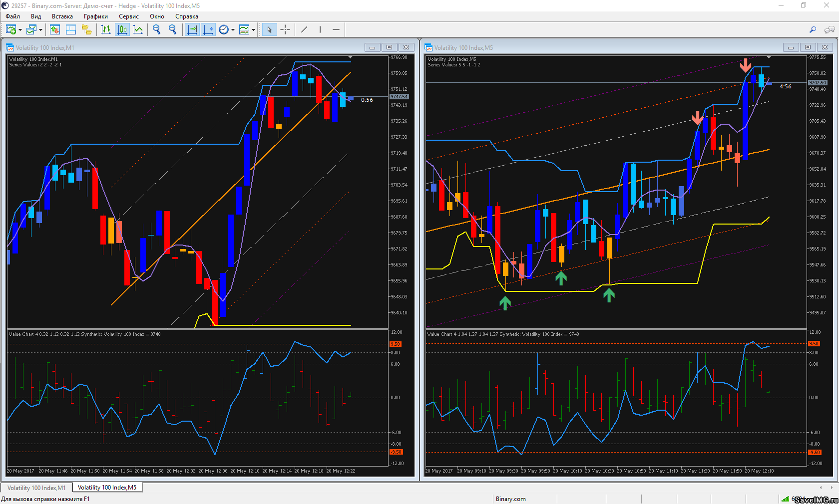The height and width of the screenshot is (504, 839).
Task: Select the crosshair tool
Action: pos(285,30)
